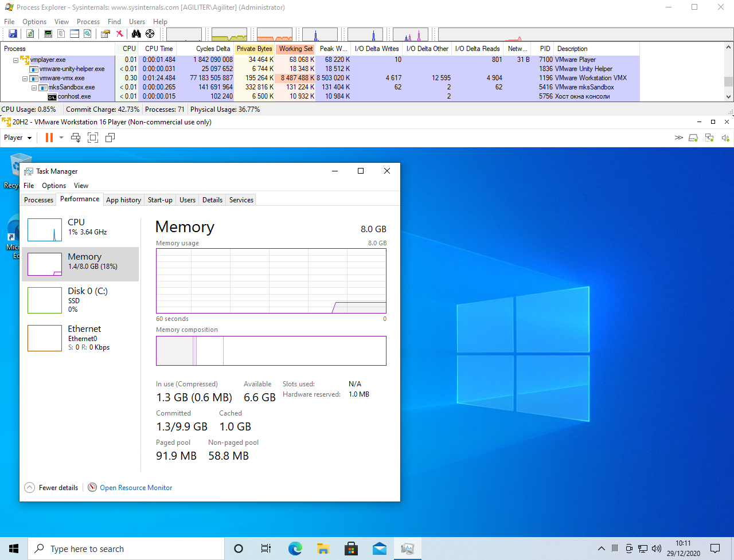Show hidden system tray icons
The height and width of the screenshot is (560, 734).
[x=601, y=549]
